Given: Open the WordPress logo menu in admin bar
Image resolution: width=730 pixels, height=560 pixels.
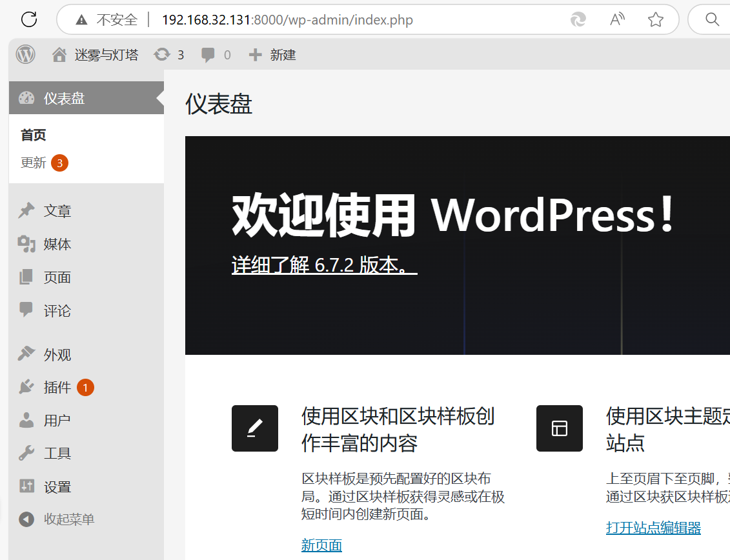Looking at the screenshot, I should point(26,54).
